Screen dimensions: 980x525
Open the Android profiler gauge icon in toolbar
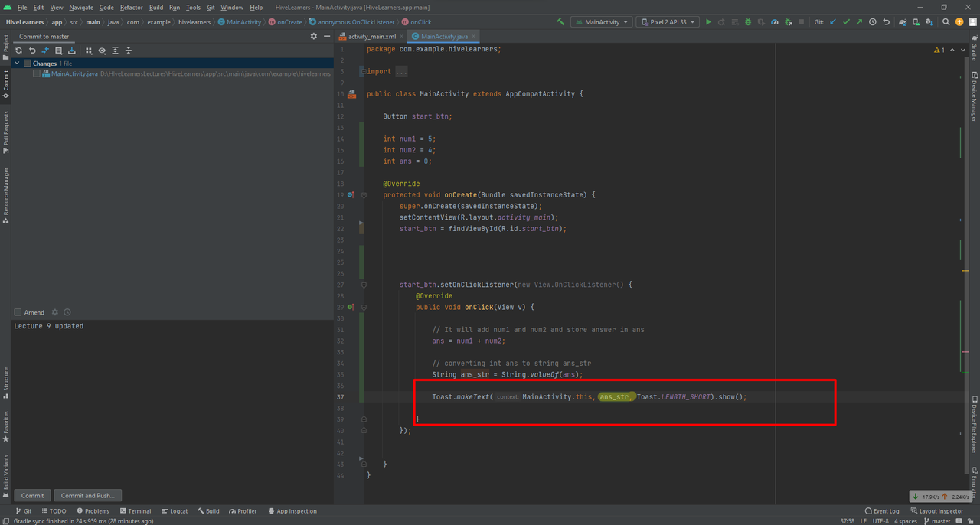click(774, 22)
